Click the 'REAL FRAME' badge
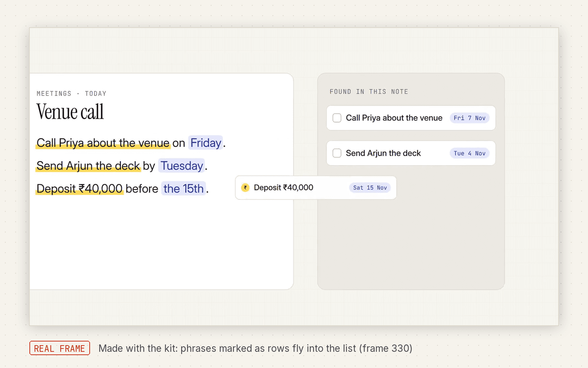The image size is (588, 368). (x=60, y=348)
